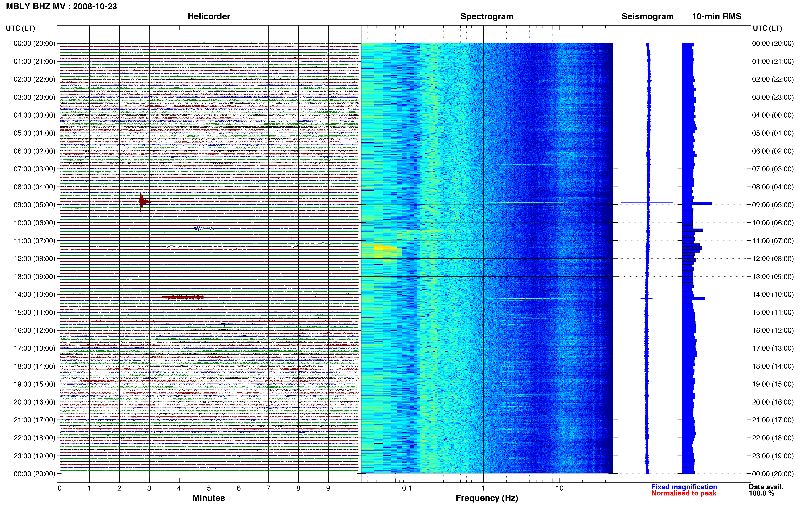Click the 'Minutes' axis title

tap(208, 498)
